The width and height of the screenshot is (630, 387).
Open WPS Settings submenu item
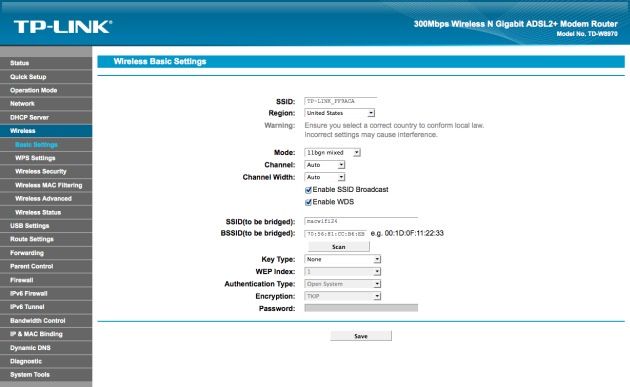pyautogui.click(x=46, y=158)
